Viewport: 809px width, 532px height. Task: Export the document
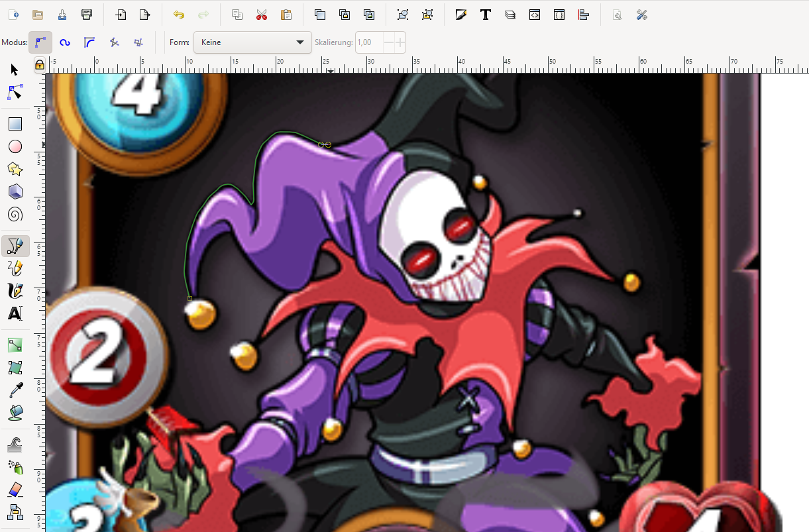click(x=145, y=15)
